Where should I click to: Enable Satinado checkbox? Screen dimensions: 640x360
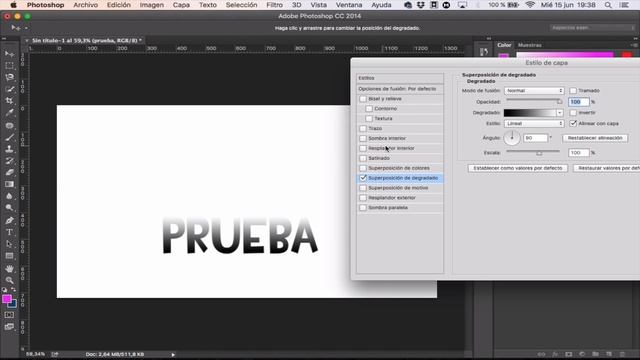[363, 158]
